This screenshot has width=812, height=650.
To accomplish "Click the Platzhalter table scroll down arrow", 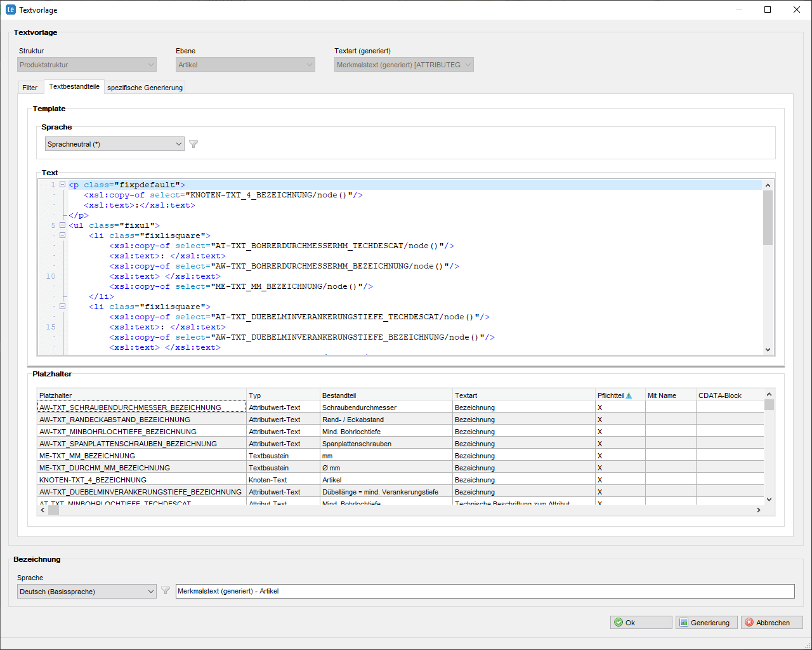I will click(769, 500).
